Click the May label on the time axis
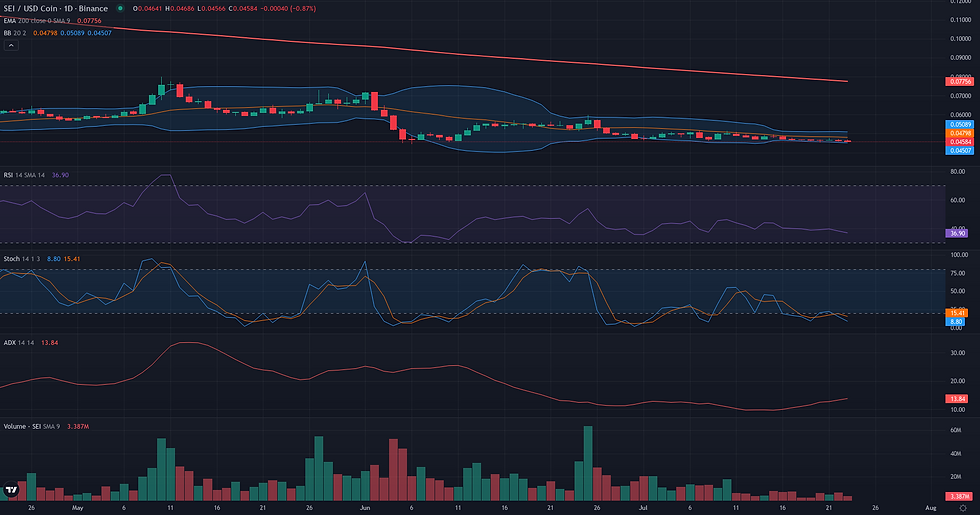 pyautogui.click(x=78, y=508)
